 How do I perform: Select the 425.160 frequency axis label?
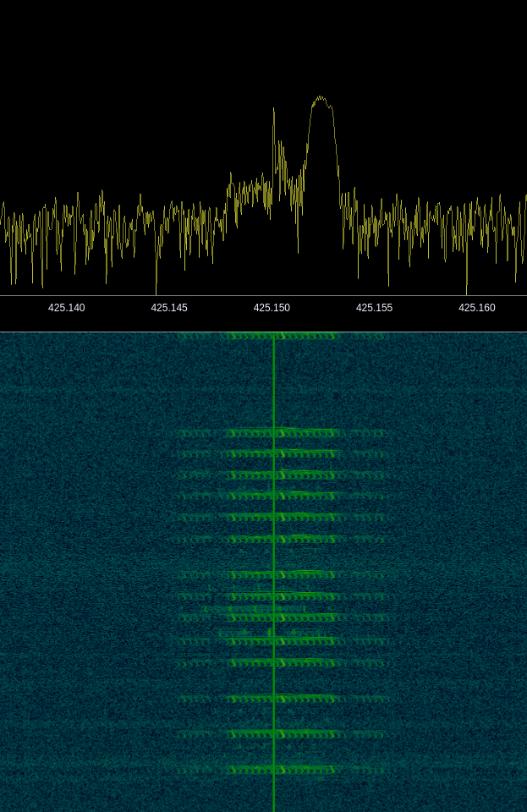(476, 308)
